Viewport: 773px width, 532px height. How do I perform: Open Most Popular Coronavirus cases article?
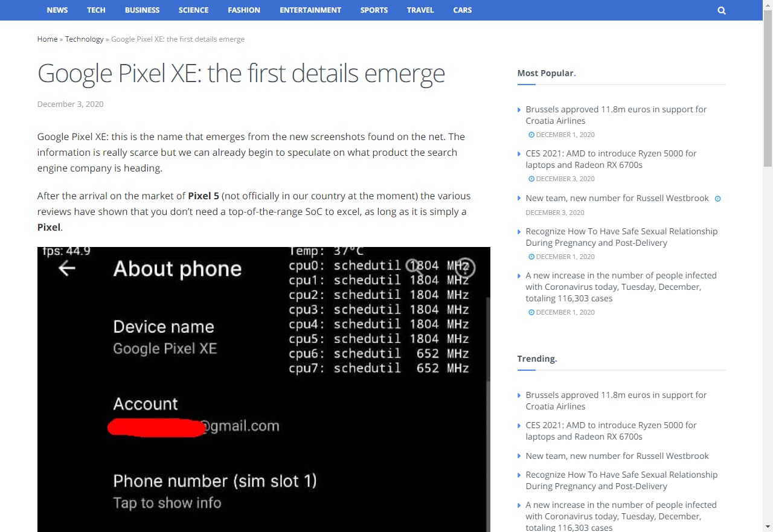621,287
